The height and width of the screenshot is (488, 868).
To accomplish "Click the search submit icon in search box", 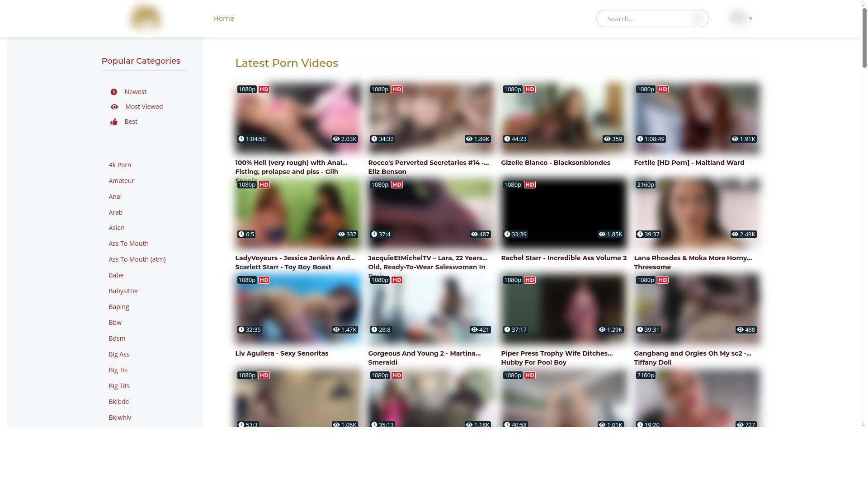I will click(697, 19).
